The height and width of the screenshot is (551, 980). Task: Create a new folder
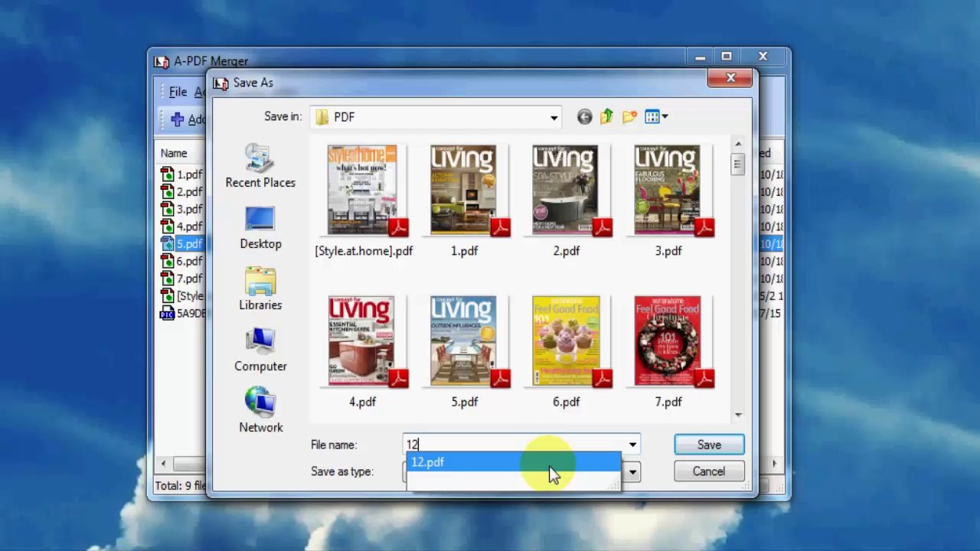click(629, 117)
